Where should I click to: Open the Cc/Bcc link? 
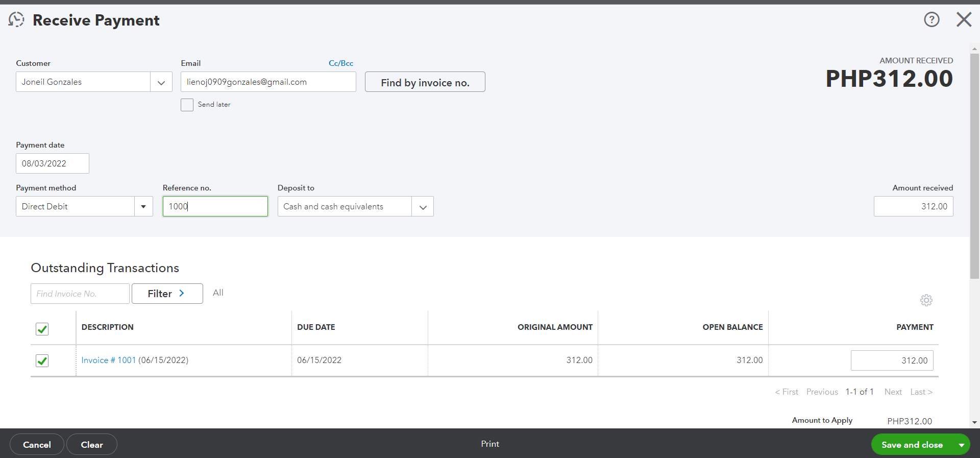coord(341,63)
